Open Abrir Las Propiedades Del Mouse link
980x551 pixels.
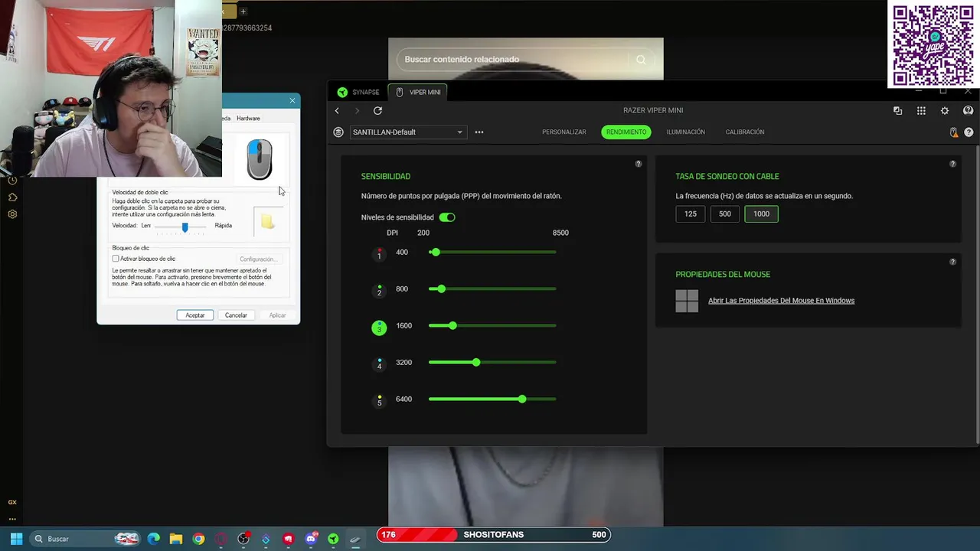coord(781,301)
